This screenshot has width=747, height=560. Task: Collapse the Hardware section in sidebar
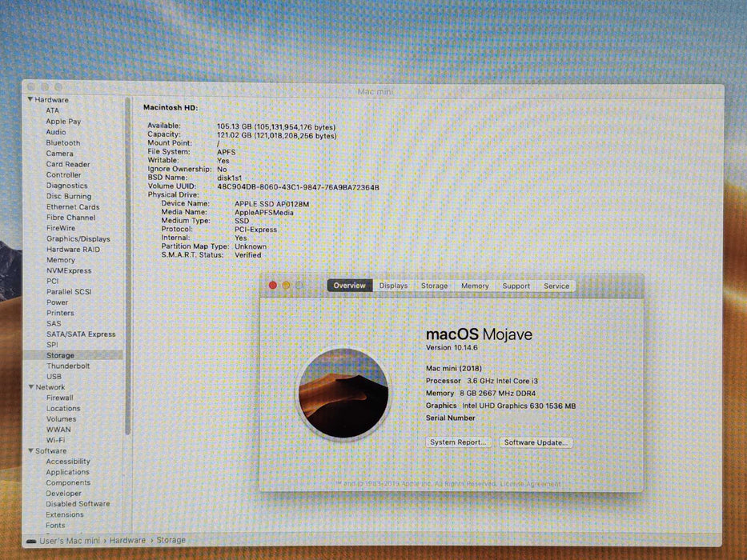tap(30, 99)
